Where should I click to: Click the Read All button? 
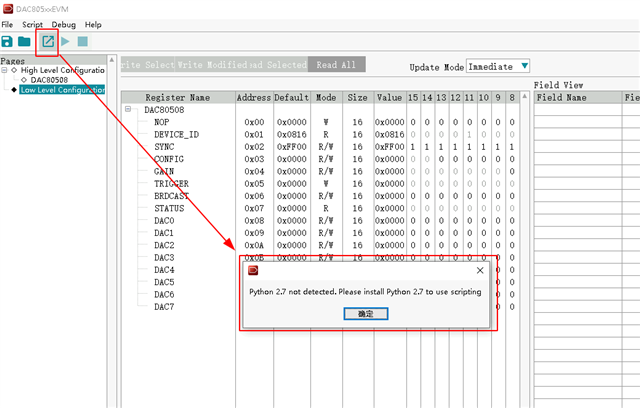[336, 64]
